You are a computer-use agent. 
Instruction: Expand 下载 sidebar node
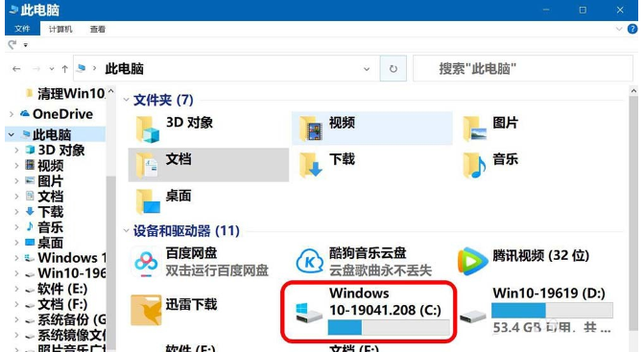coord(17,212)
